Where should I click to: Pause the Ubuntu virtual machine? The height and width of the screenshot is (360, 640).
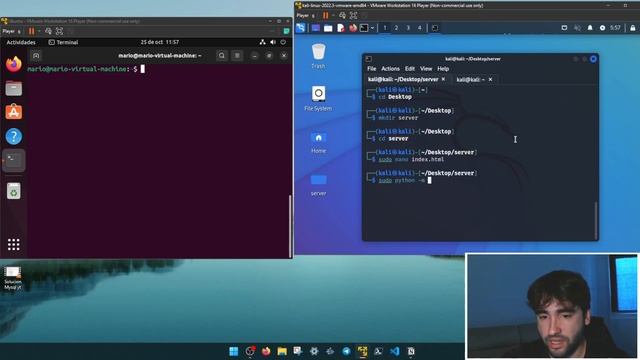coord(31,31)
